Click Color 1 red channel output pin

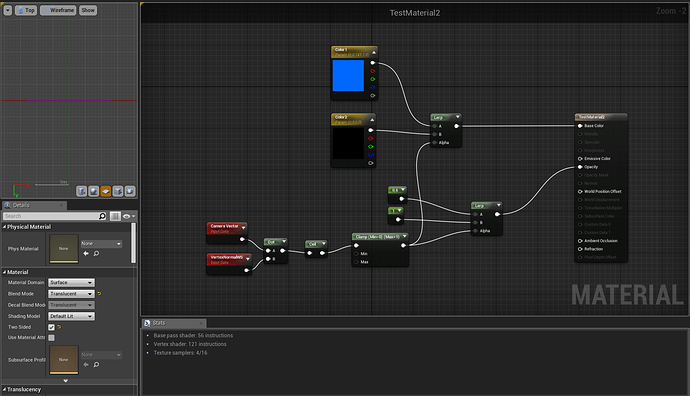[373, 71]
